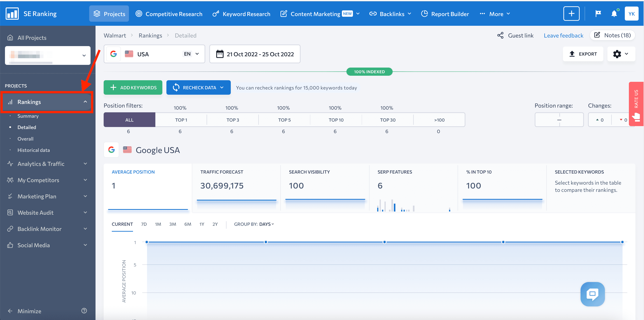
Task: Open the chat widget bubble
Action: (593, 294)
